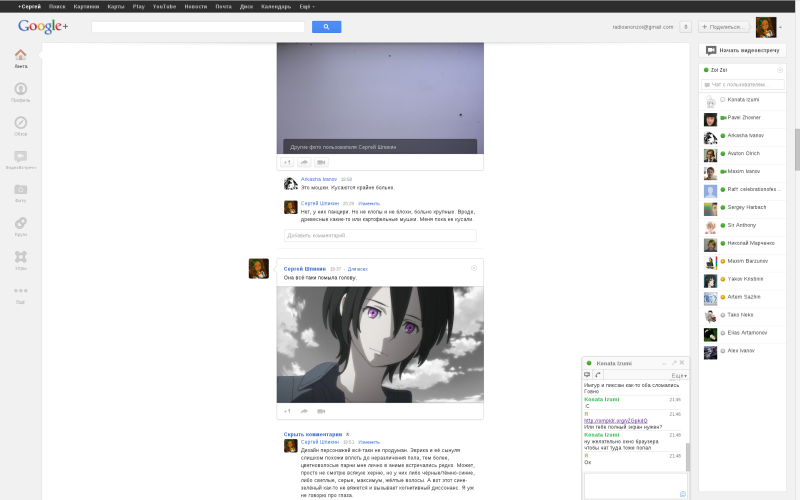Click the Google+ logo
This screenshot has height=500, width=800.
pos(43,26)
